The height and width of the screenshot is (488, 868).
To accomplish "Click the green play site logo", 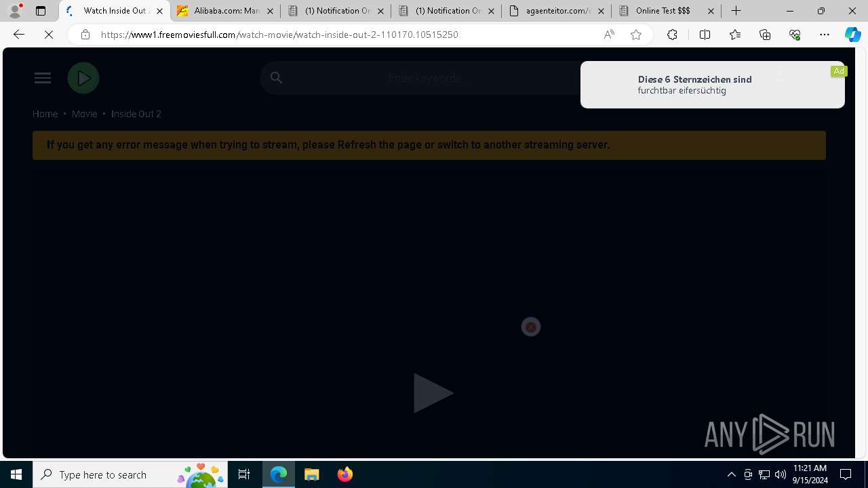I will [x=83, y=78].
